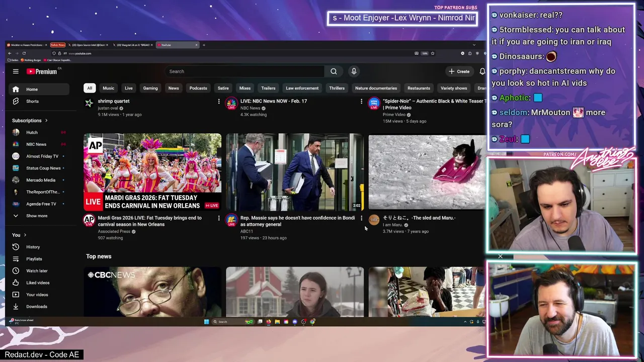Open the Nothing Burger bookmark
The image size is (644, 362).
pos(31,60)
